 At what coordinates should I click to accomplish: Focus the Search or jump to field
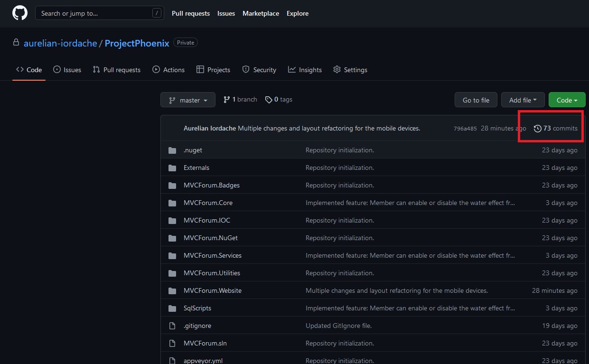[100, 13]
